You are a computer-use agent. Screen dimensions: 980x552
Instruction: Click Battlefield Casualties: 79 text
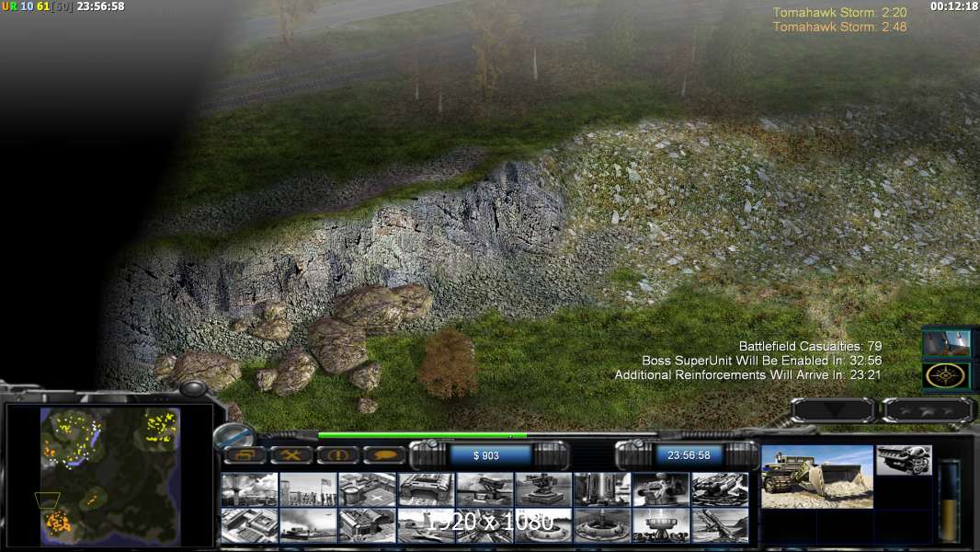click(810, 346)
